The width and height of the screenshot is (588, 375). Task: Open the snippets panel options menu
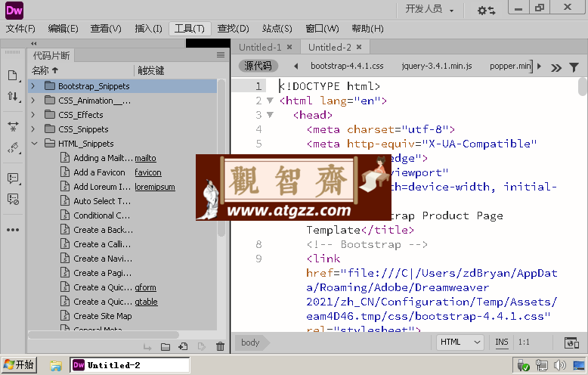click(x=221, y=55)
